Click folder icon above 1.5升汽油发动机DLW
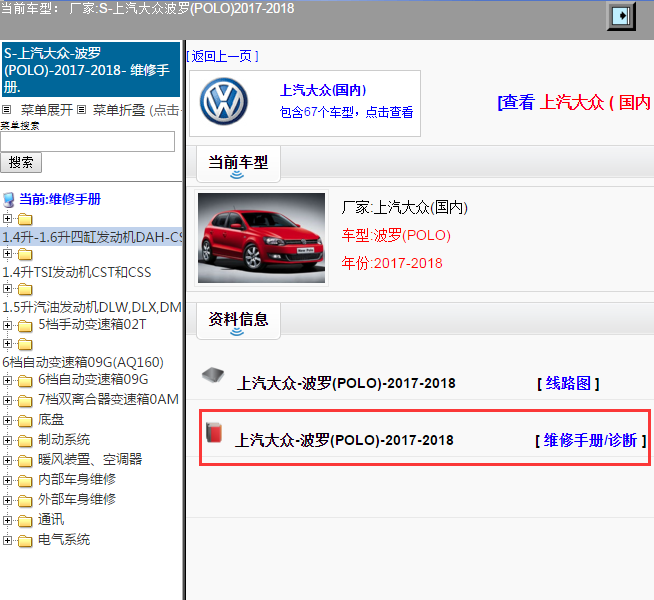This screenshot has height=600, width=654. pos(25,289)
